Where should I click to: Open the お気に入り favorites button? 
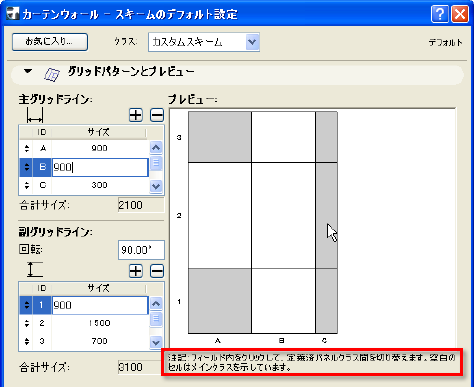coord(50,42)
